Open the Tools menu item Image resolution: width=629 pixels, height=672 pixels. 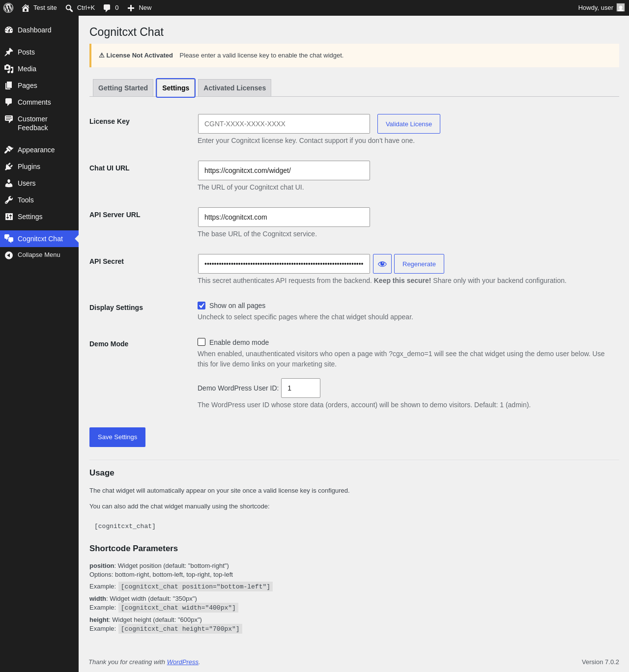pyautogui.click(x=39, y=200)
